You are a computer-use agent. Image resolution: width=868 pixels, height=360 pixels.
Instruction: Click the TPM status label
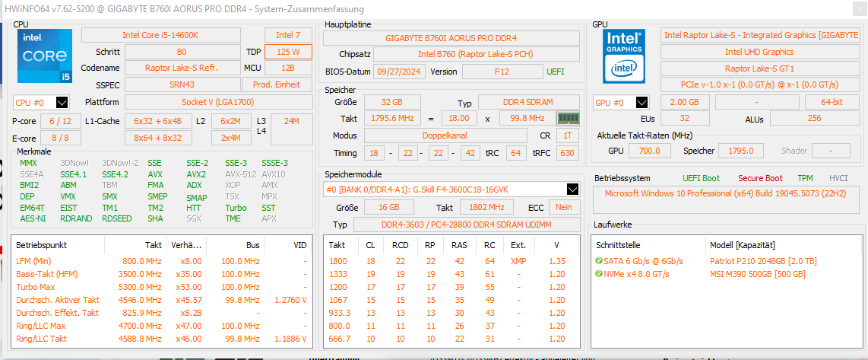pos(806,178)
